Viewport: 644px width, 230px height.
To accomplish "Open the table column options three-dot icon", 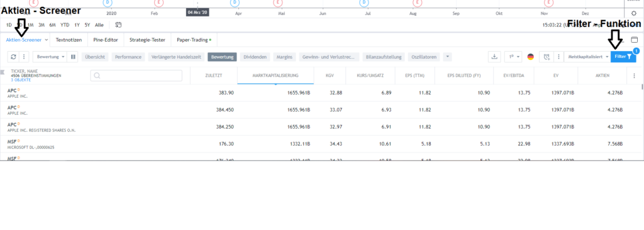I will pos(634,76).
